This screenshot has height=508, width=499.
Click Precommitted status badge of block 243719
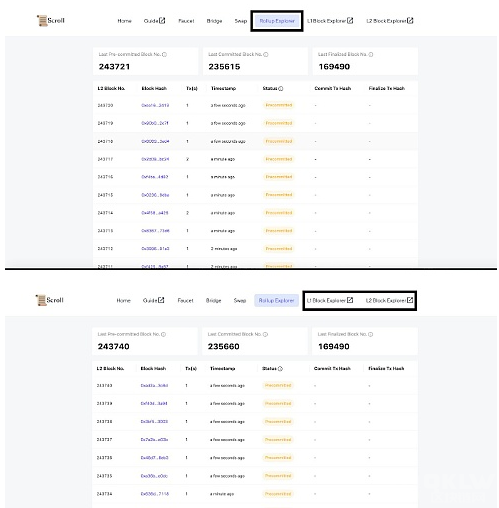279,123
